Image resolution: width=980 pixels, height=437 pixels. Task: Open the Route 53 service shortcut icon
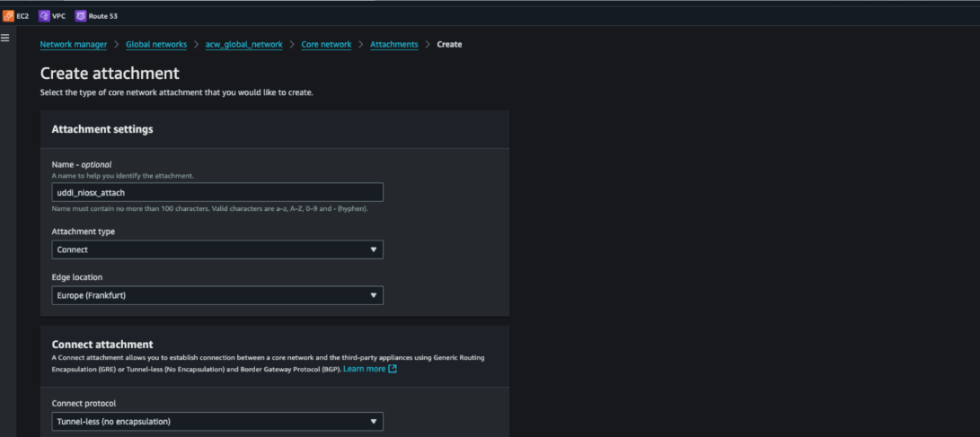pos(81,15)
